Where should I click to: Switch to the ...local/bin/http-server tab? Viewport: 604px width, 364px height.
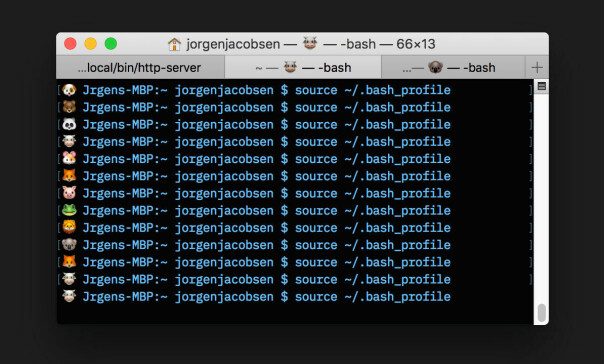click(x=140, y=67)
